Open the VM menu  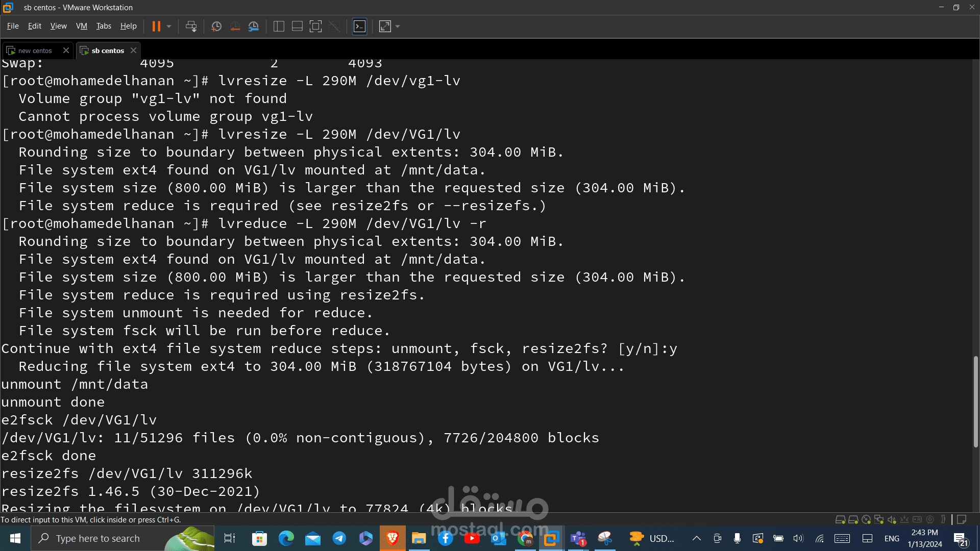[x=82, y=26]
